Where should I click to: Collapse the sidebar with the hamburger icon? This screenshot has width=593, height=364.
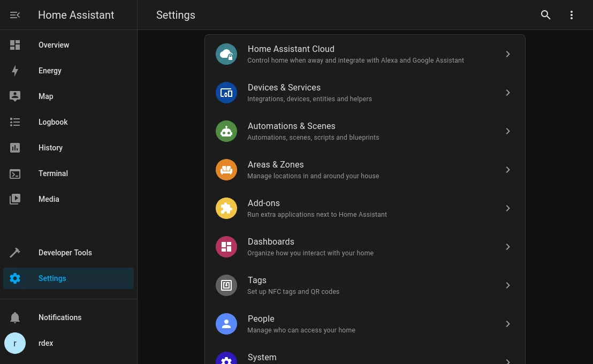[x=15, y=15]
